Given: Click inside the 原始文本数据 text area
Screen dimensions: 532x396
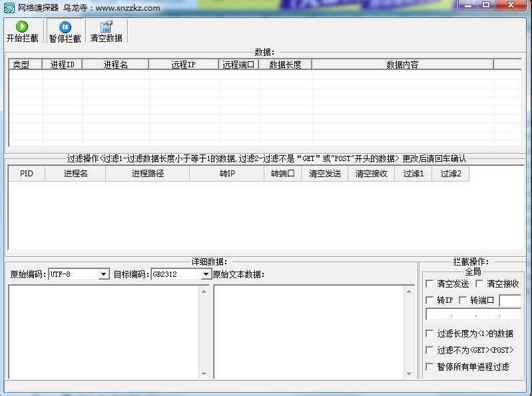Looking at the screenshot, I should click(309, 331).
